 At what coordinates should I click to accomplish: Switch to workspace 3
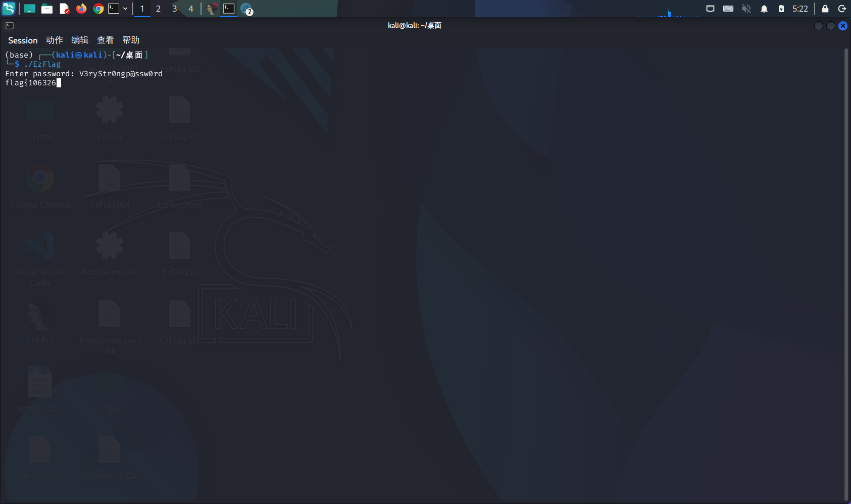point(174,9)
